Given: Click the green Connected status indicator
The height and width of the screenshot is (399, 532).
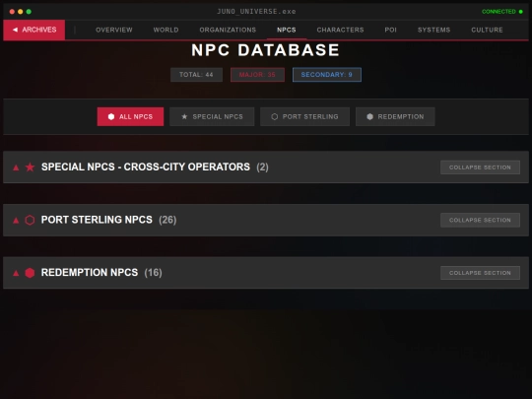Looking at the screenshot, I should (x=502, y=12).
